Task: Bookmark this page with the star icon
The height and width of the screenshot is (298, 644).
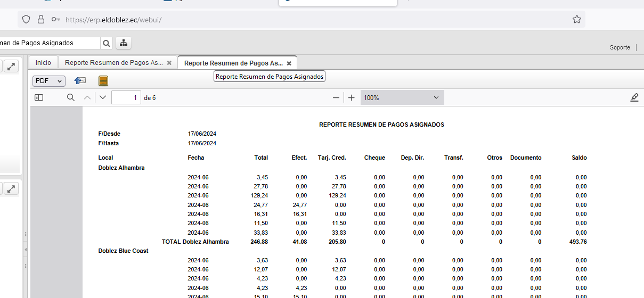Action: [576, 19]
